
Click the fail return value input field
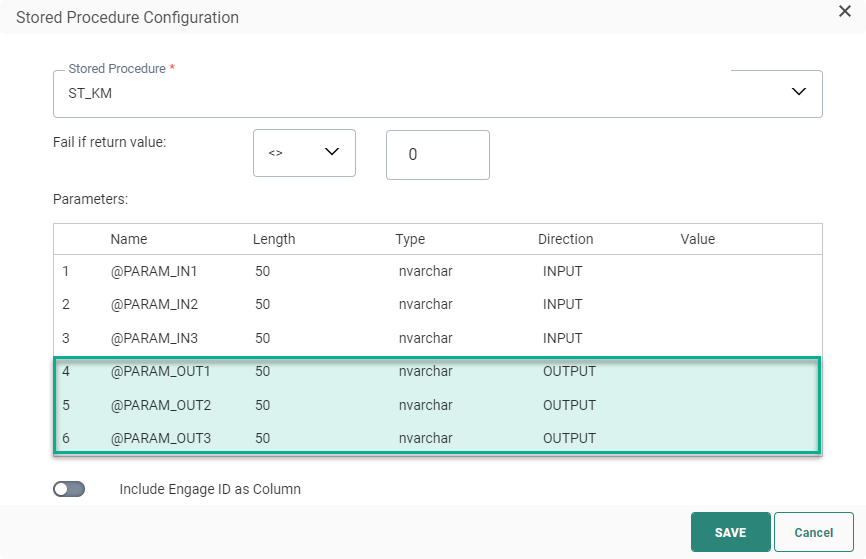(437, 155)
